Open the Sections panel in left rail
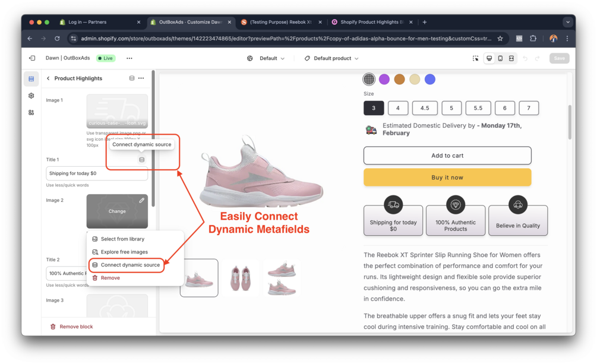Screen dimensions: 597x364 click(x=31, y=79)
